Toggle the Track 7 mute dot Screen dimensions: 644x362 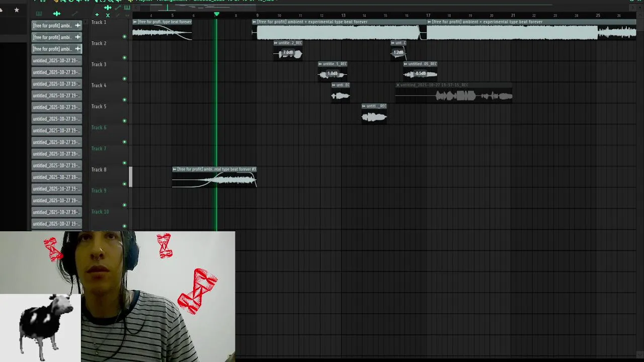(125, 163)
